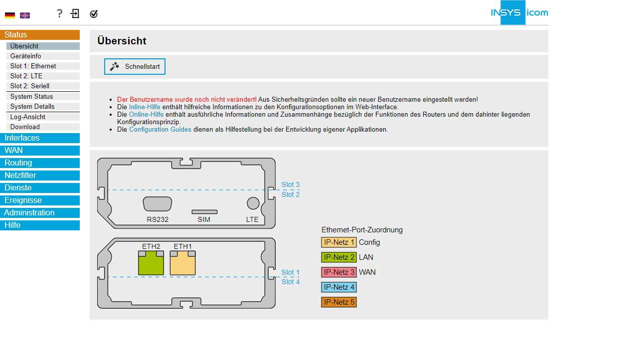Open Log-Ansicht page
This screenshot has width=644, height=359.
43,117
